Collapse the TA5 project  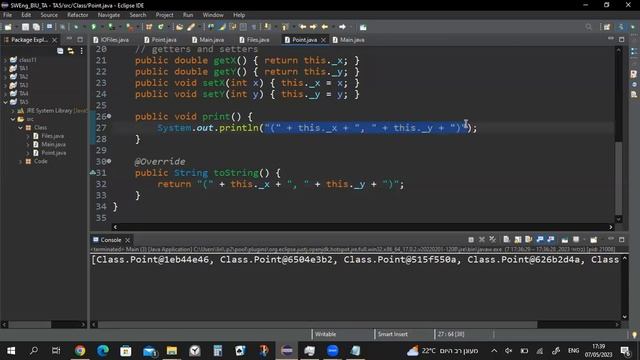(x=5, y=102)
